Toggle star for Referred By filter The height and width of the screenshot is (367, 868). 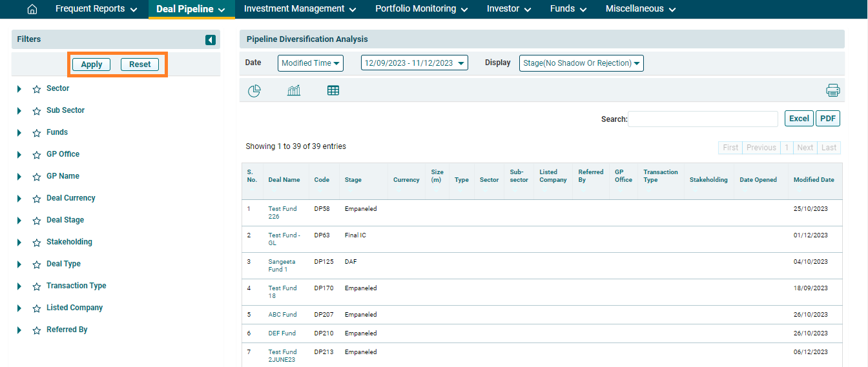pyautogui.click(x=37, y=330)
